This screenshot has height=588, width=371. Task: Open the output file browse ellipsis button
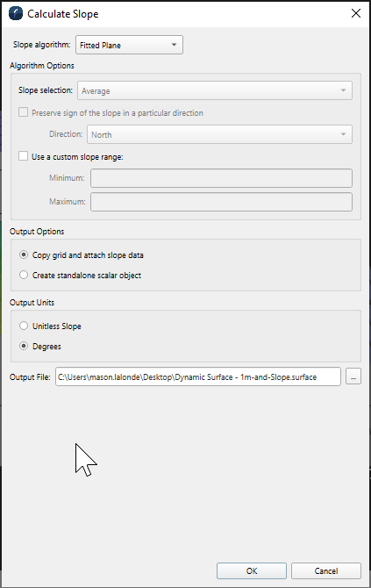pos(353,376)
